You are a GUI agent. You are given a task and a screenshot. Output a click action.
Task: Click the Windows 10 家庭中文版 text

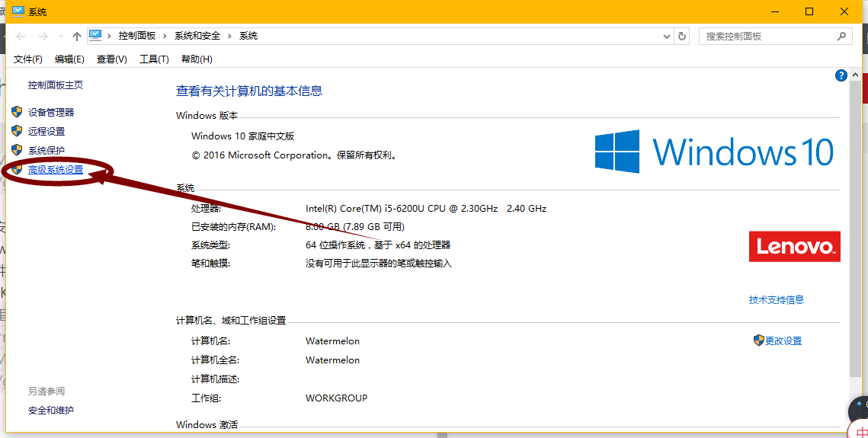click(x=242, y=136)
